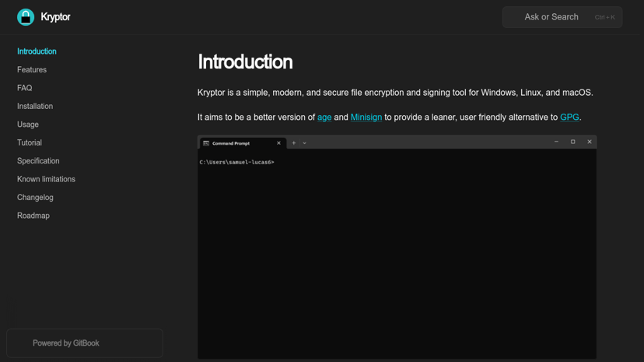
Task: Follow the GPG hyperlink
Action: (x=569, y=117)
